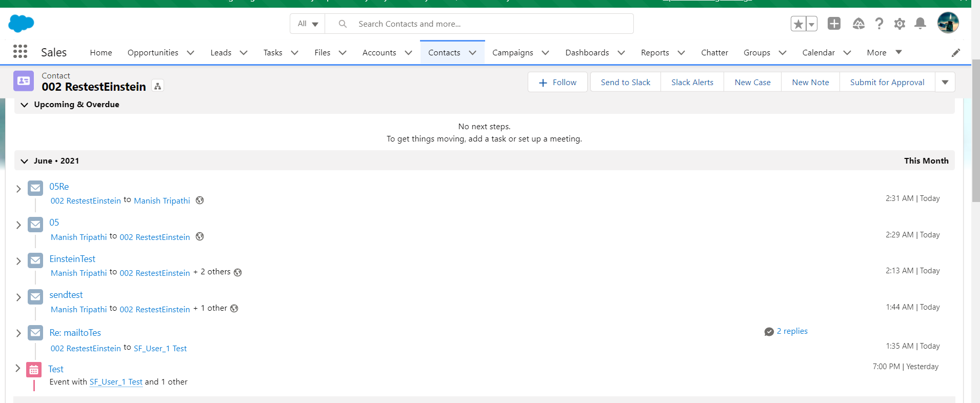Viewport: 980px width, 403px height.
Task: Open the notifications bell
Action: coord(920,24)
